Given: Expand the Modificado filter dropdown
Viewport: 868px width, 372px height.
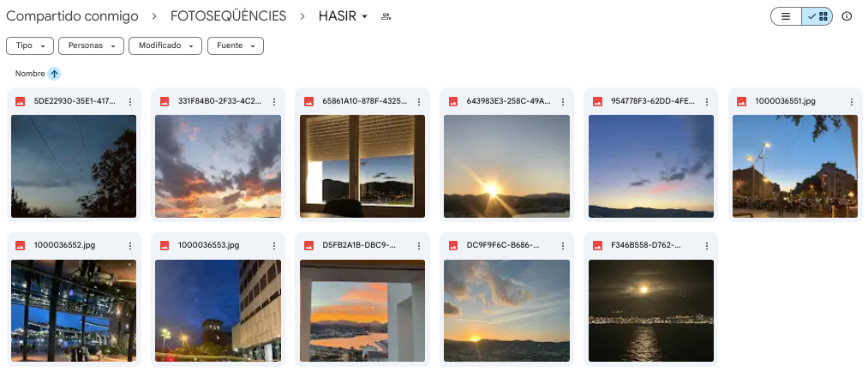Looking at the screenshot, I should (165, 46).
